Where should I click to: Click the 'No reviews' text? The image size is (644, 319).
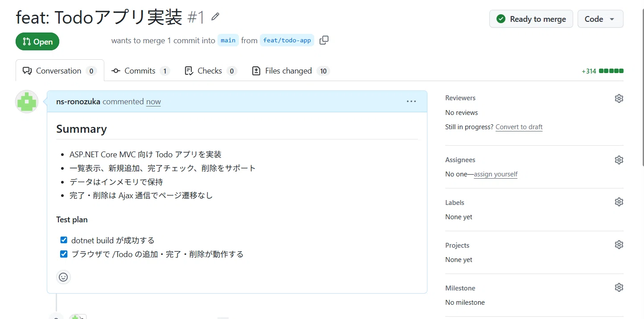461,113
